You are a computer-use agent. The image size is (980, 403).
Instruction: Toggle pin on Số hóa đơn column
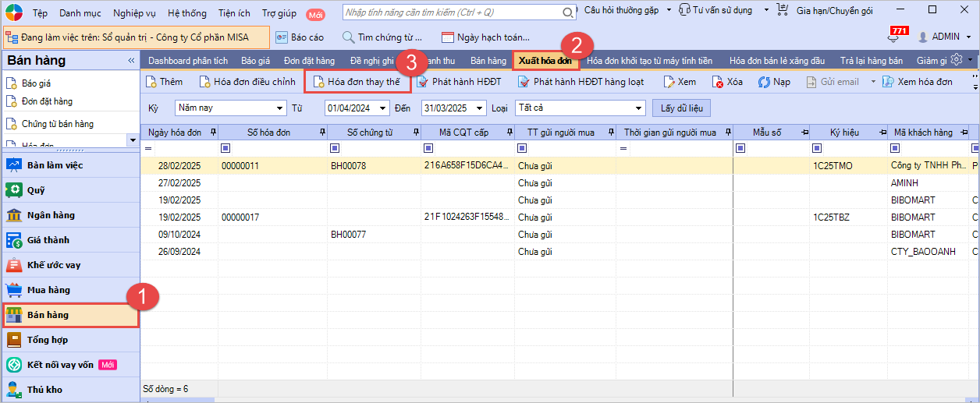point(322,133)
